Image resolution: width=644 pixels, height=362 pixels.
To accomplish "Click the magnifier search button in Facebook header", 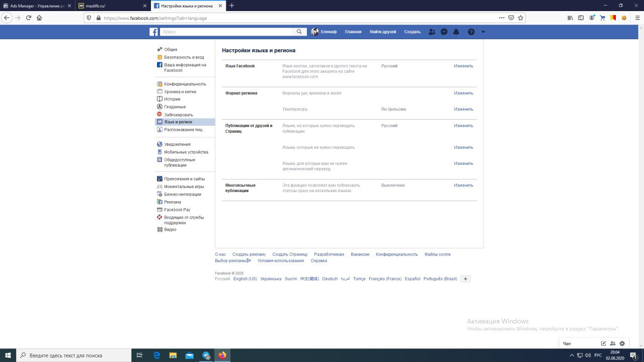I will click(299, 32).
